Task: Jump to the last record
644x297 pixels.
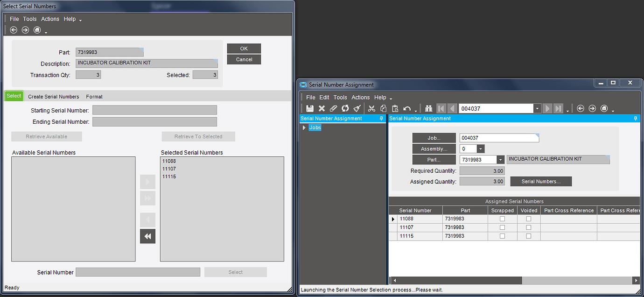Action: 559,108
